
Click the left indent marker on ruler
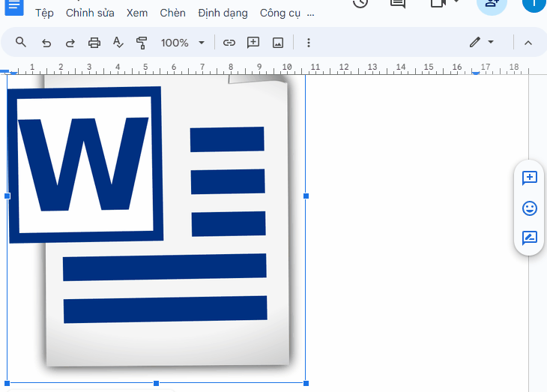[13, 73]
